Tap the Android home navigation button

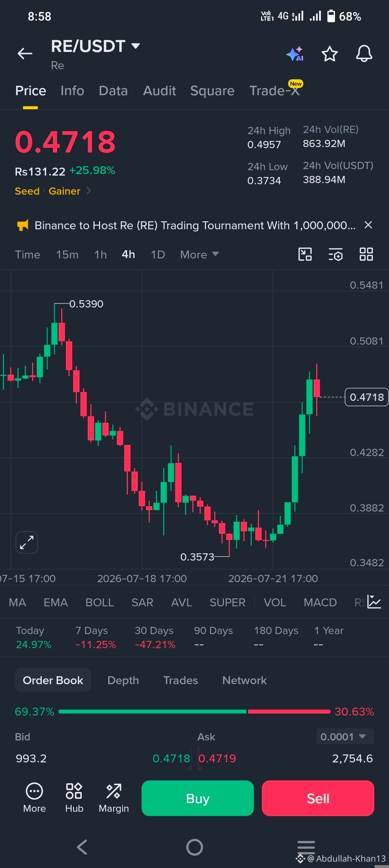[x=194, y=847]
